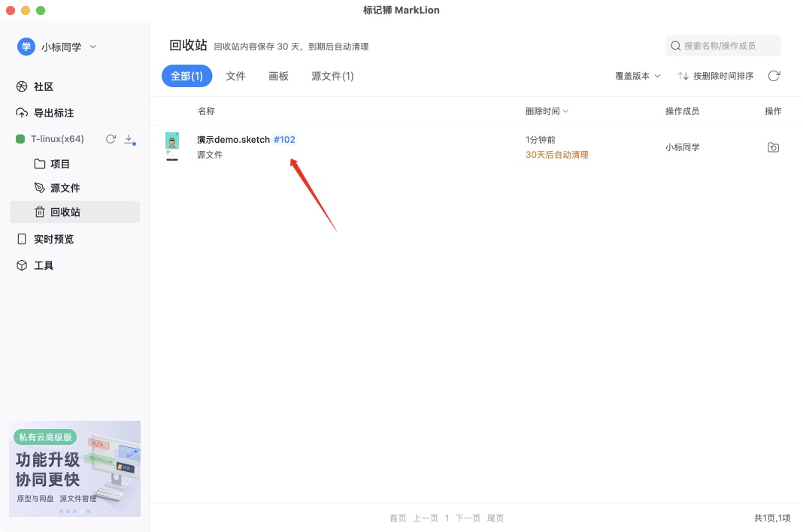Click the download icon next to T-linux(x64)
Viewport: 803px width, 532px height.
click(129, 139)
